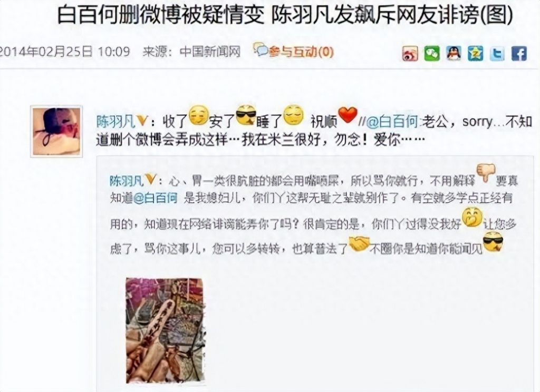Viewport: 540px width, 392px height.
Task: Share to Twitter icon
Action: pyautogui.click(x=497, y=54)
